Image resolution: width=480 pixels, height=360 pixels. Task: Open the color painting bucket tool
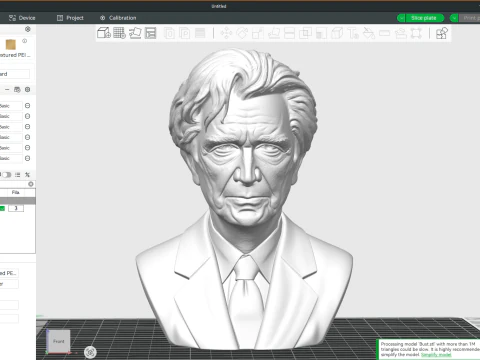[x=369, y=33]
